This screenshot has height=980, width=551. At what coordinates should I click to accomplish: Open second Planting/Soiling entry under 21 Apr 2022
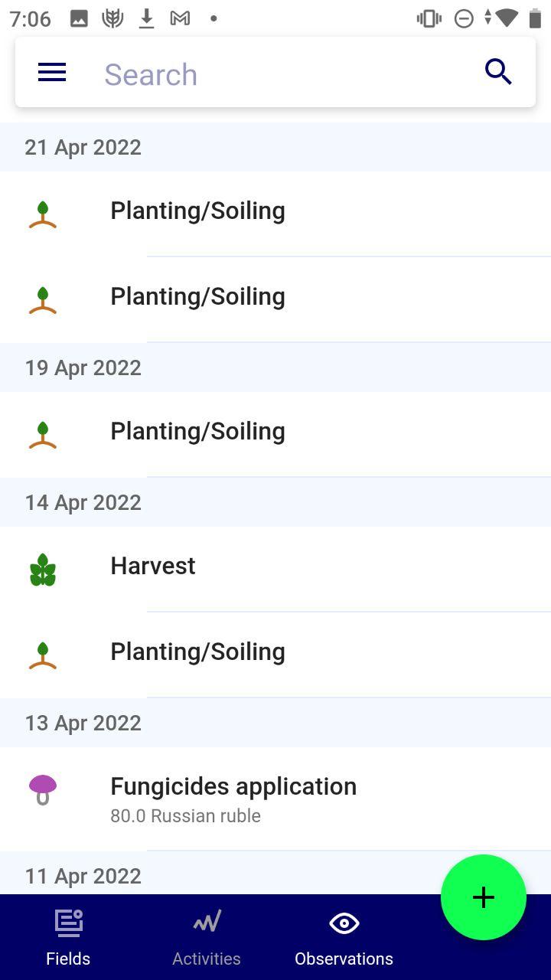[x=275, y=299]
